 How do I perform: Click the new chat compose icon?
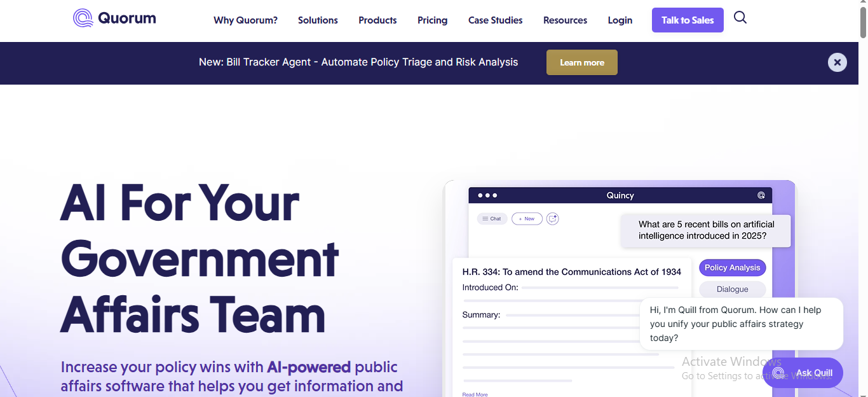(552, 219)
